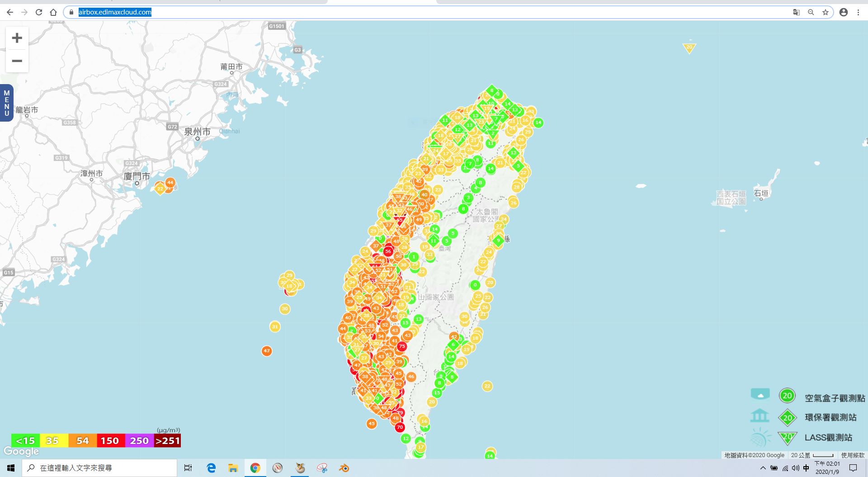Open Windows Start menu
The image size is (868, 477).
tap(11, 468)
